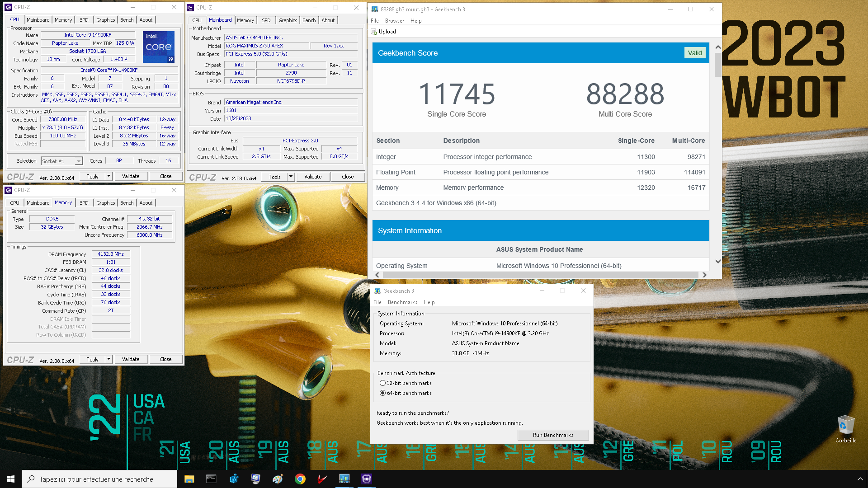
Task: Open Graphics tab in Mainboard CPU-Z window
Action: pos(288,20)
